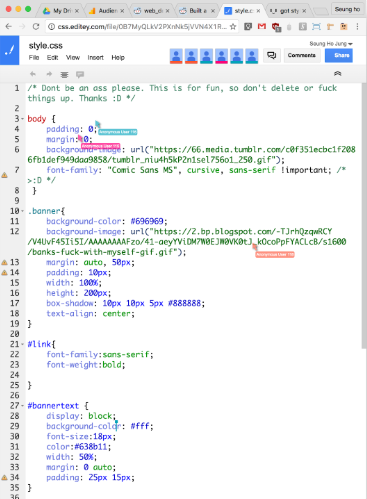The height and width of the screenshot is (499, 367).
Task: Reload the page in Chrome
Action: tap(36, 26)
